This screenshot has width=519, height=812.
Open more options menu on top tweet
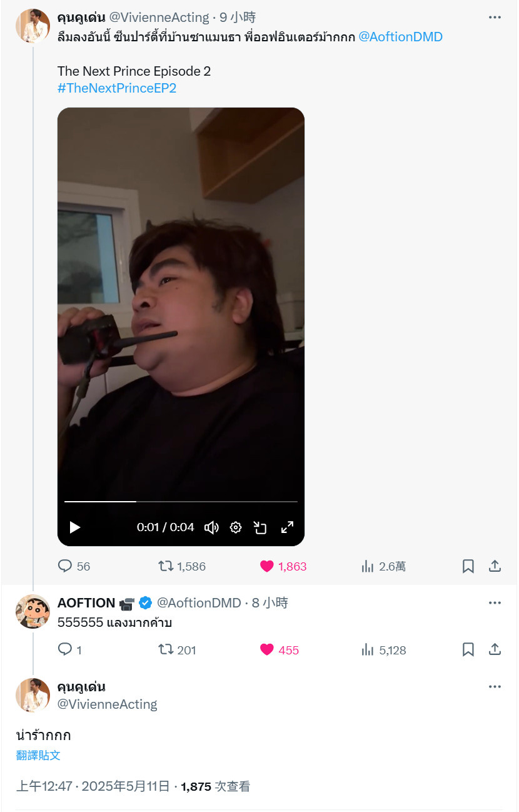[495, 18]
